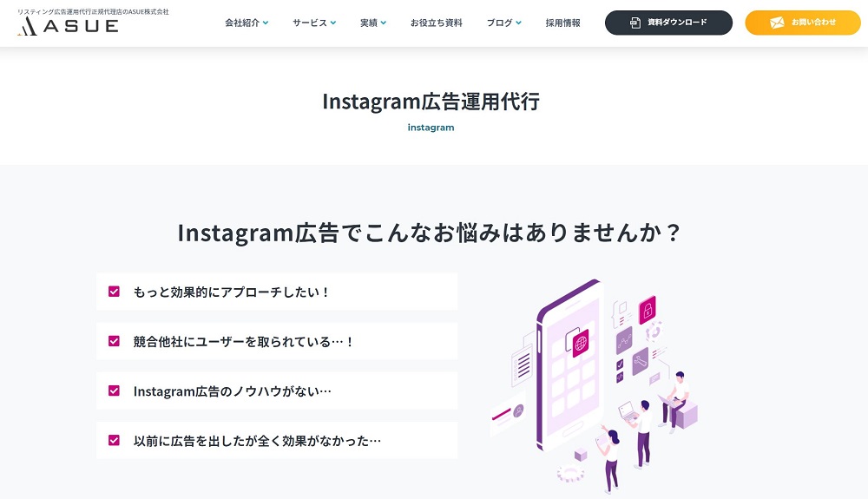Click the pink padlock icon in illustration
The width and height of the screenshot is (868, 499).
click(648, 310)
